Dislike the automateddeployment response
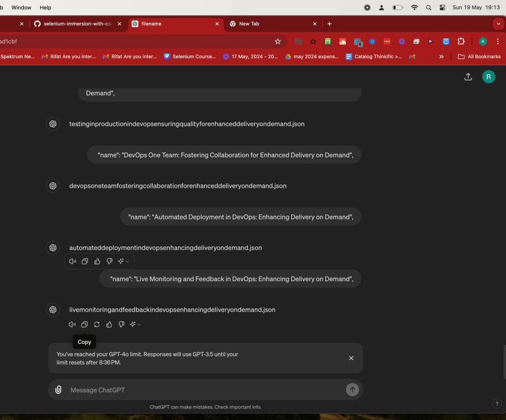The image size is (506, 420). coord(109,261)
